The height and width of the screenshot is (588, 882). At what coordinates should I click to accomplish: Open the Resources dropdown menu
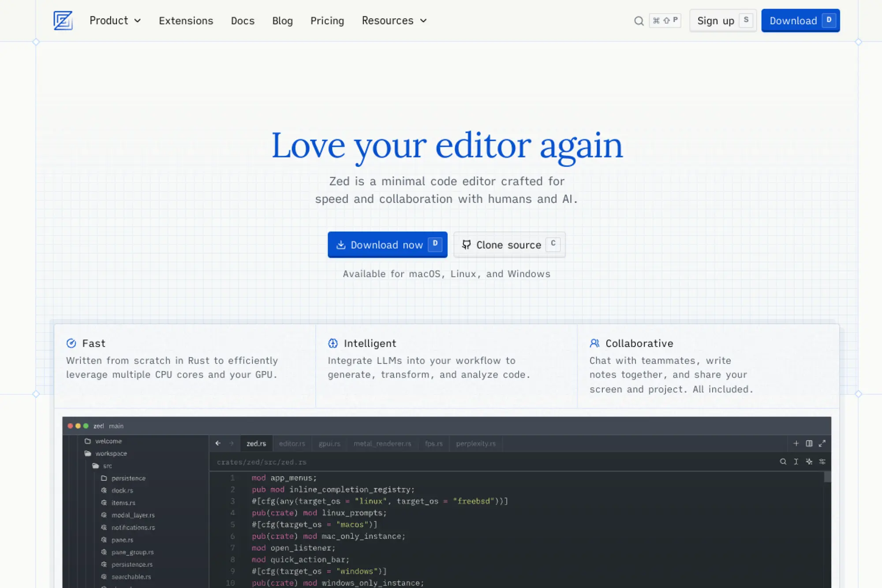click(394, 21)
